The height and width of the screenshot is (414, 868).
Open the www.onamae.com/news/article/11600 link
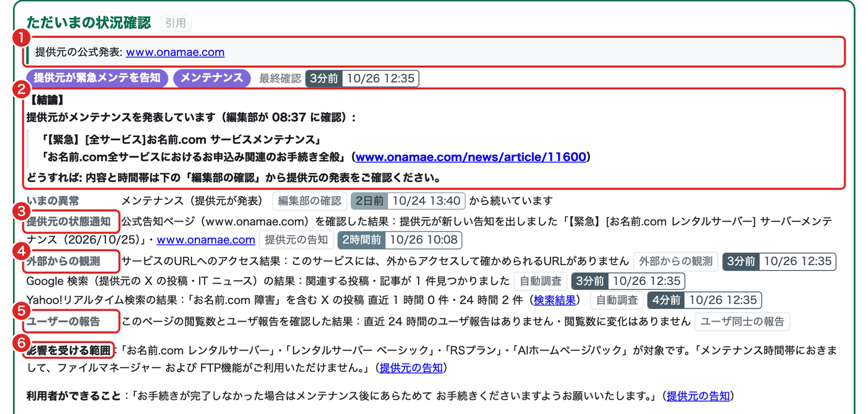click(x=471, y=157)
